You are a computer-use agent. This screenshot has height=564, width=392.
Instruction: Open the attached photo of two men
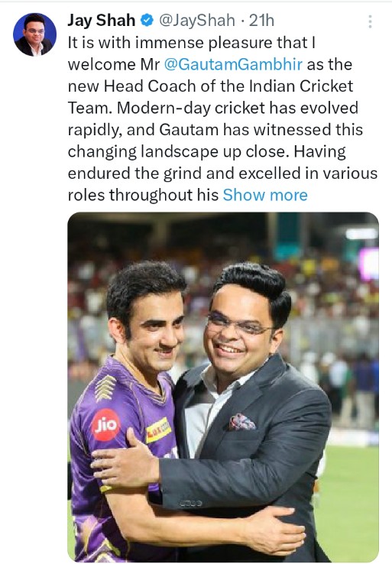click(223, 387)
